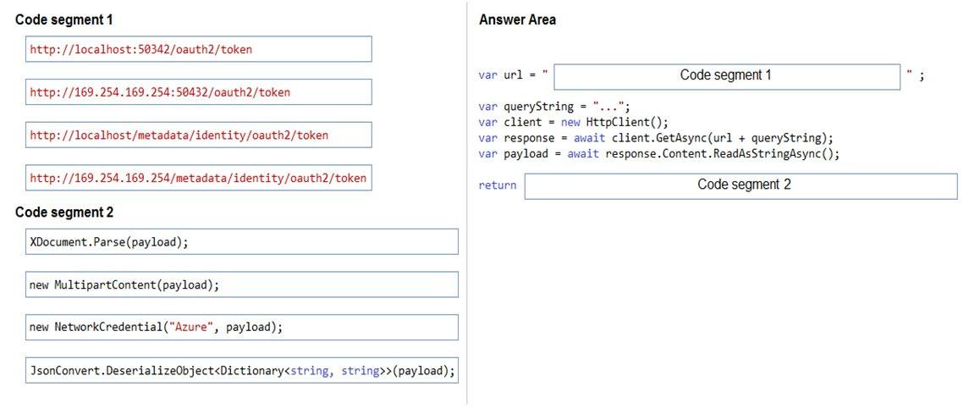Select the JsonConvert.DeserializeObject code block
The width and height of the screenshot is (980, 414).
[242, 370]
